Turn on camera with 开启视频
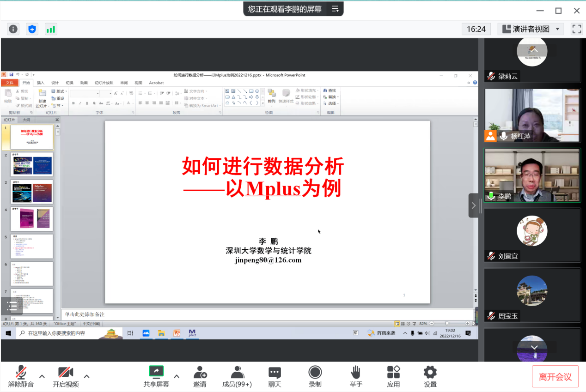Viewport: 586px width, 392px height. (x=66, y=376)
